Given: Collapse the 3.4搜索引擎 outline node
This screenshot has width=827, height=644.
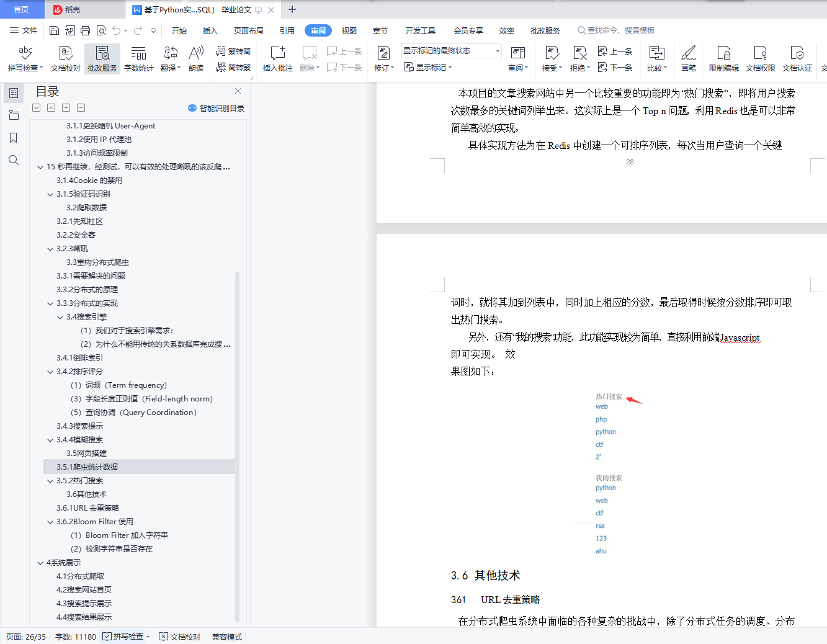Looking at the screenshot, I should pos(60,317).
